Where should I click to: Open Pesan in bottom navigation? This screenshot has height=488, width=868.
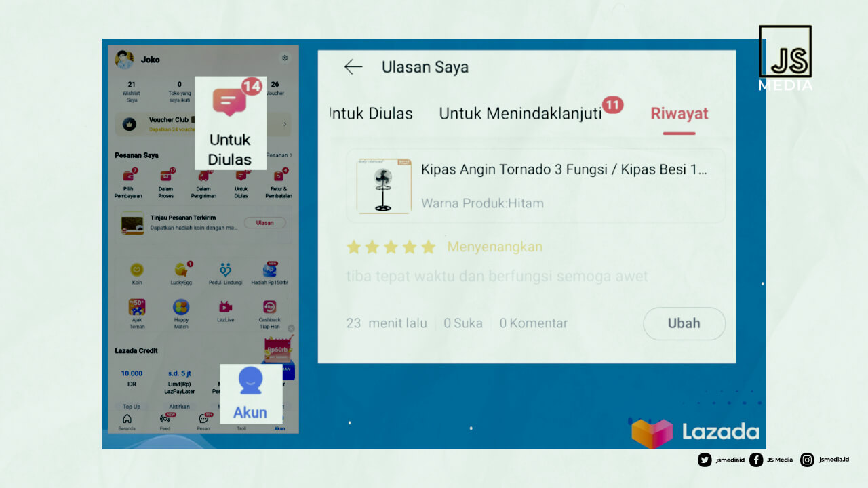point(203,422)
